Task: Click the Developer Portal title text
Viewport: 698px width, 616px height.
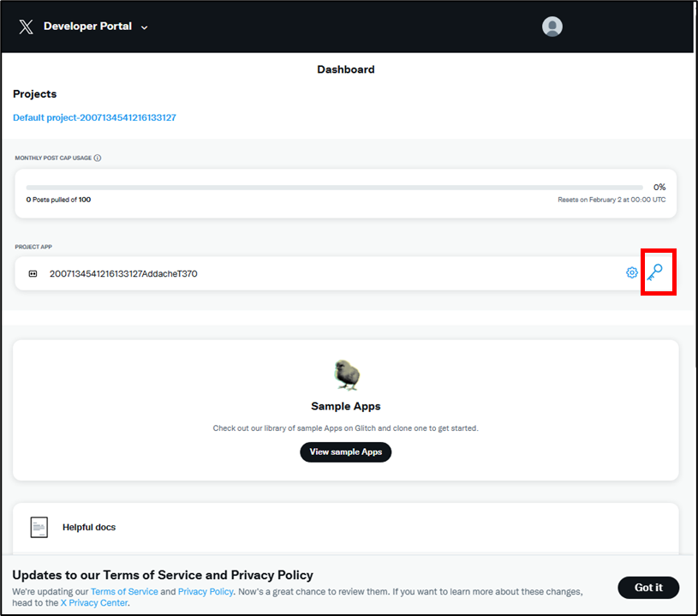Action: point(87,27)
